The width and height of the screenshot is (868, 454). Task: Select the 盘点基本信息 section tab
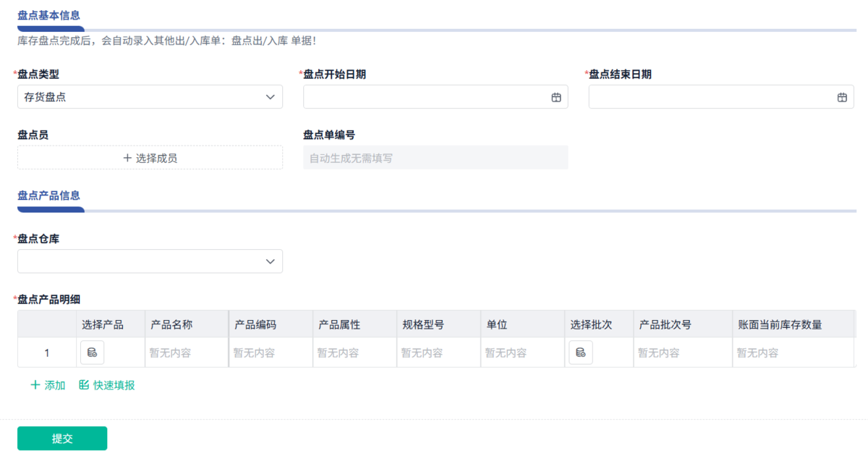click(49, 15)
